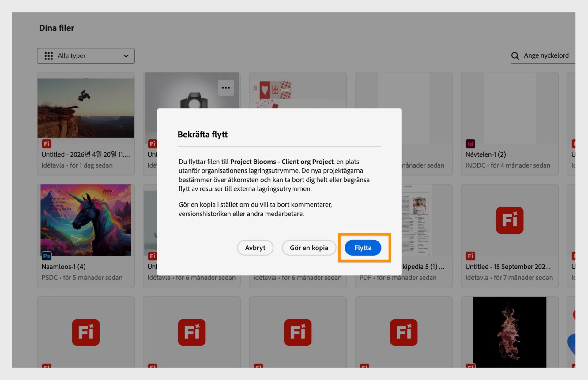
Task: Open the ATV jump thumbnail of Untitled 2026
Action: tap(86, 108)
